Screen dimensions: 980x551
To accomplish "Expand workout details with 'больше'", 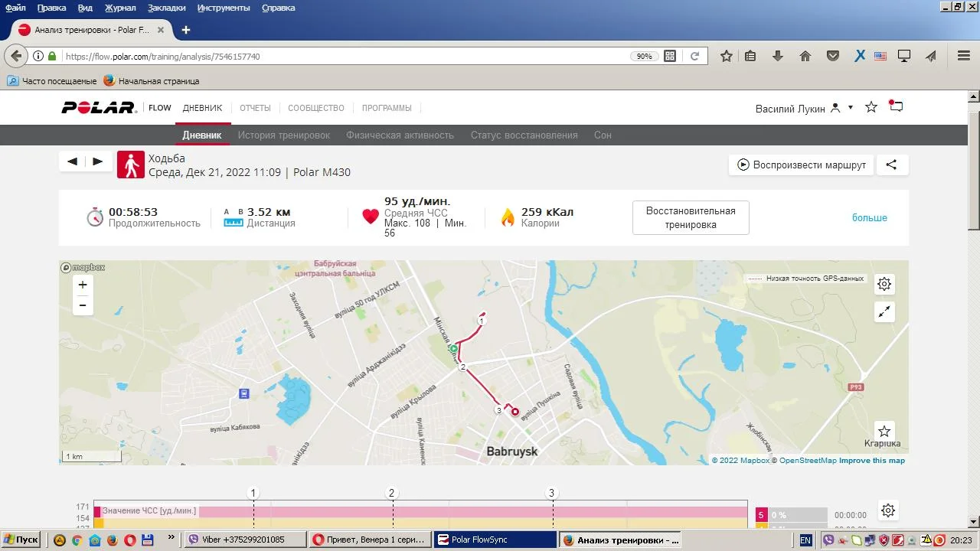I will (x=870, y=218).
